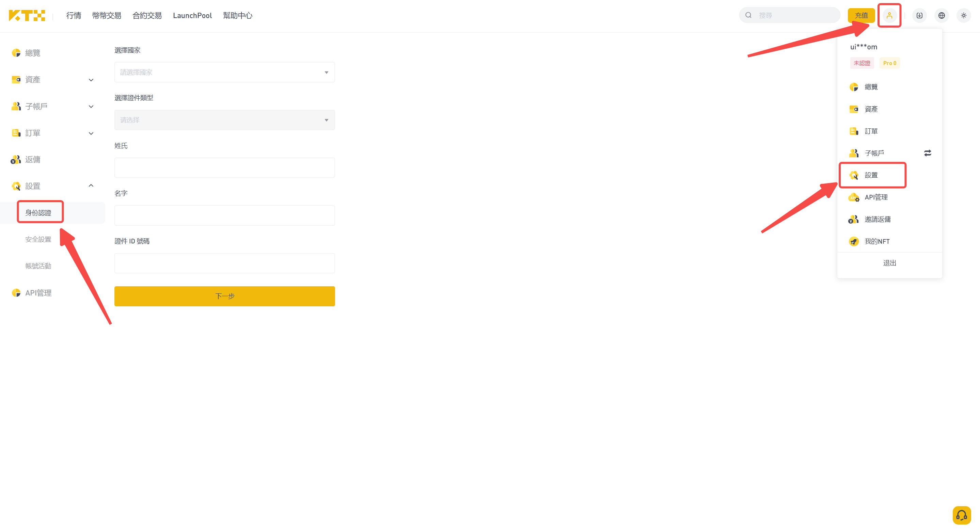Click dropdown menu 邀請返傭 icon
Viewport: 980px width, 531px height.
tap(853, 219)
